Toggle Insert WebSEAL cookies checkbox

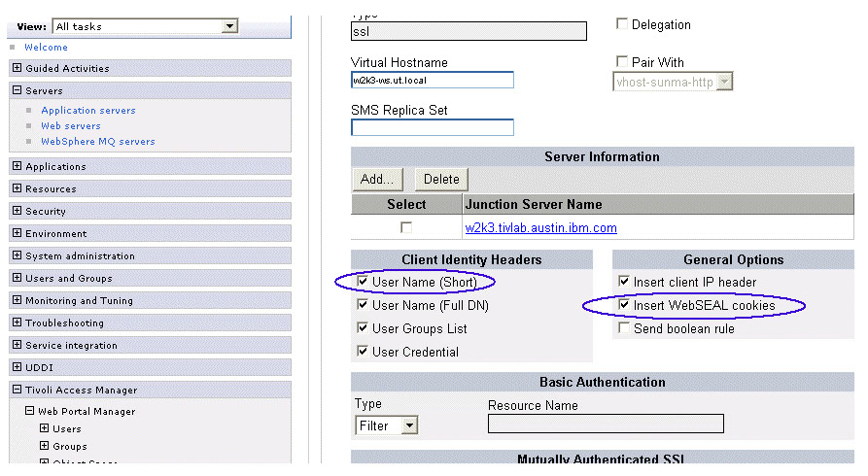coord(624,304)
